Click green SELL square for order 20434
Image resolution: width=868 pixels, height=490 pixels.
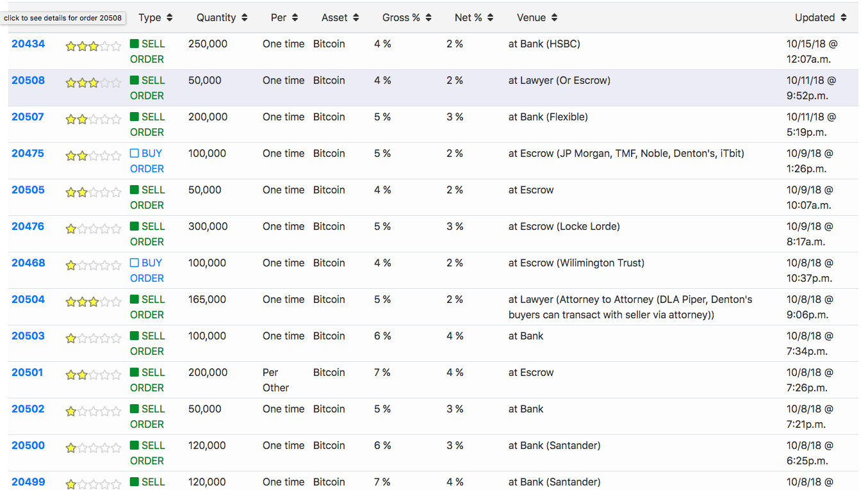click(135, 44)
